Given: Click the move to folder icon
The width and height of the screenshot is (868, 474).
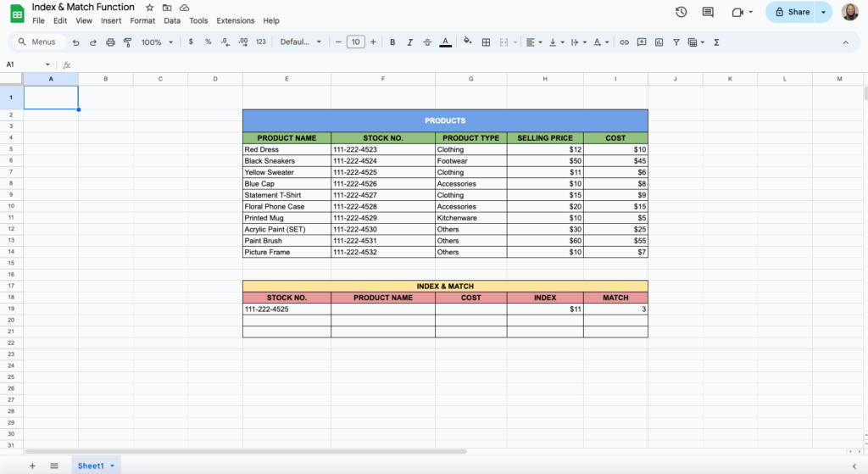Looking at the screenshot, I should [167, 8].
